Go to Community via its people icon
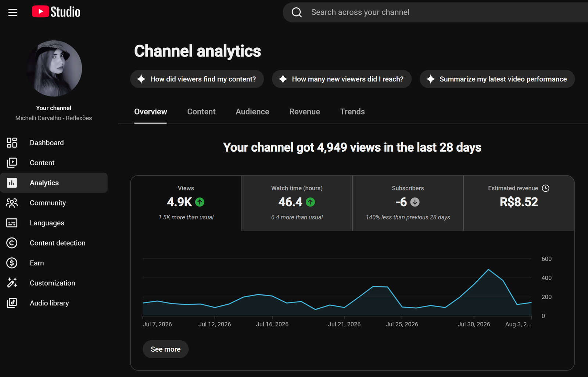This screenshot has height=377, width=588. (x=12, y=203)
